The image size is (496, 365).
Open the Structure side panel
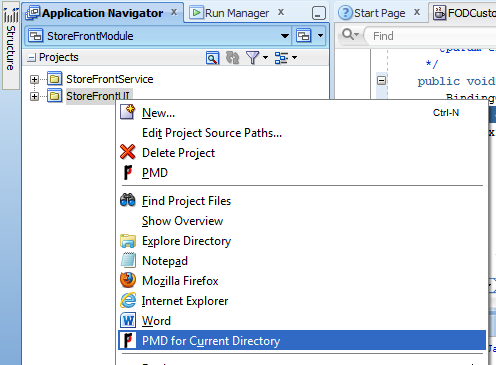point(11,47)
